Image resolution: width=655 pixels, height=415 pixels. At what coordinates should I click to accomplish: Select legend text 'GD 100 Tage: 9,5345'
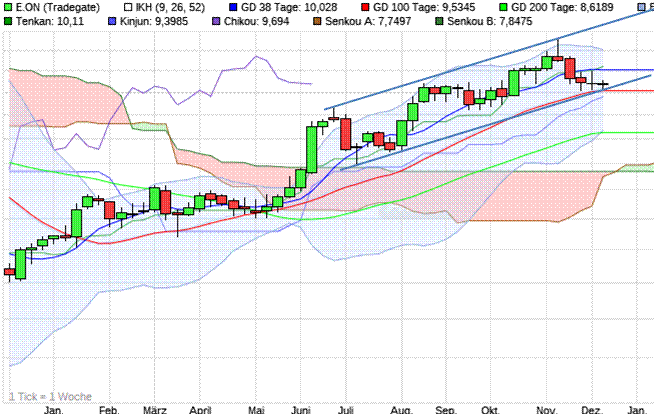(424, 8)
